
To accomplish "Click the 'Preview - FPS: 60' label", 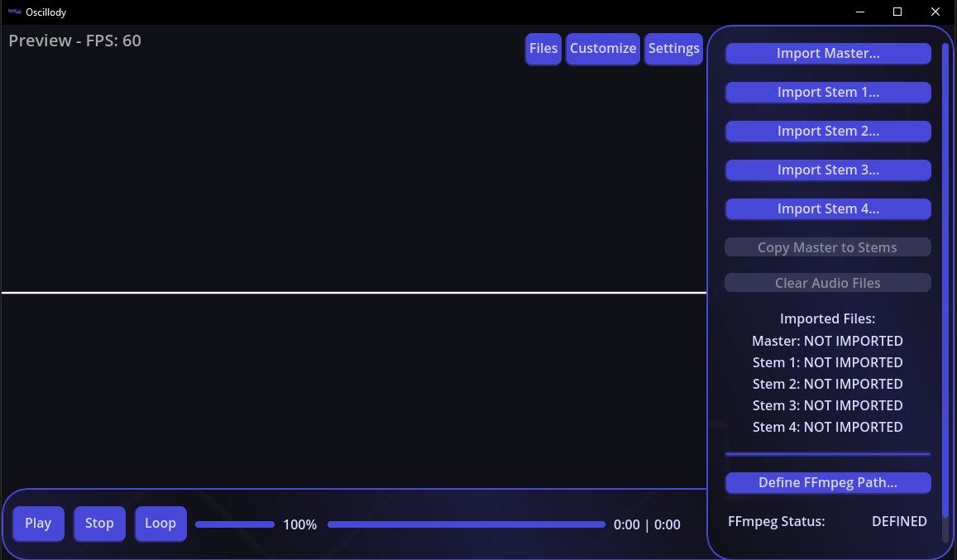I will pos(75,41).
